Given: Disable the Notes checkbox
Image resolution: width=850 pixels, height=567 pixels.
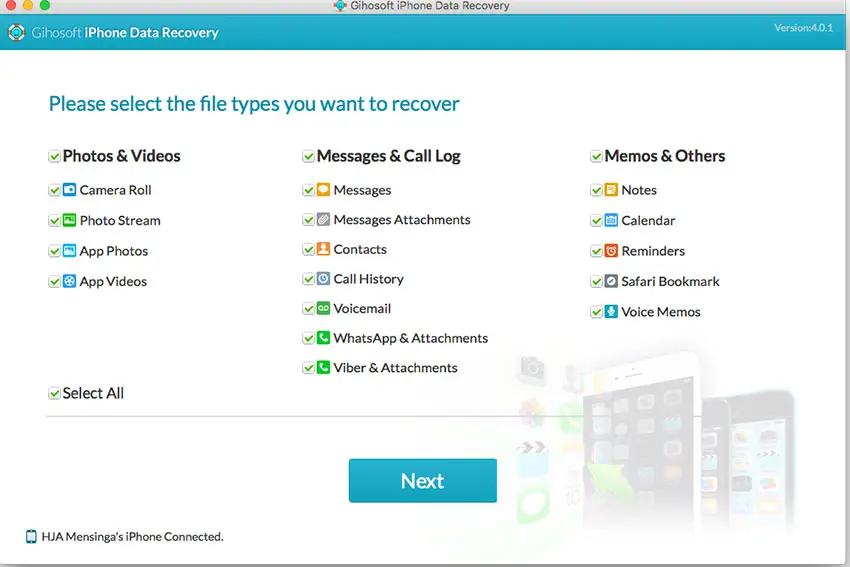Looking at the screenshot, I should (596, 190).
